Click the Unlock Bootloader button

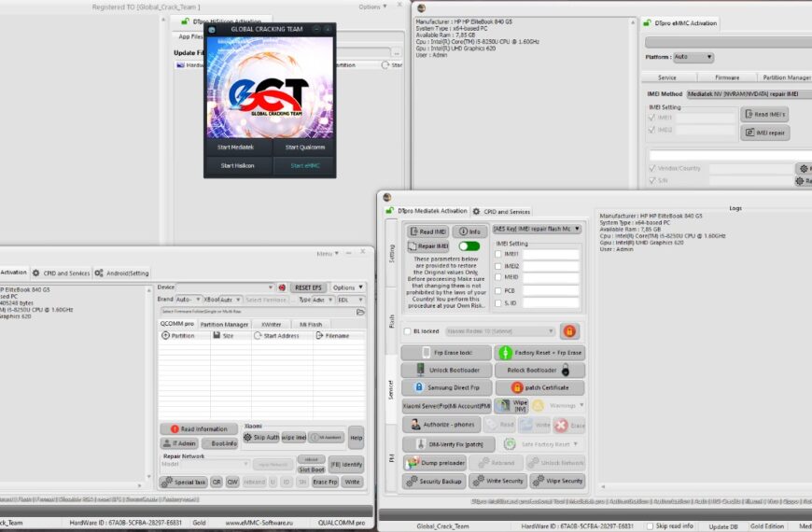tap(446, 370)
